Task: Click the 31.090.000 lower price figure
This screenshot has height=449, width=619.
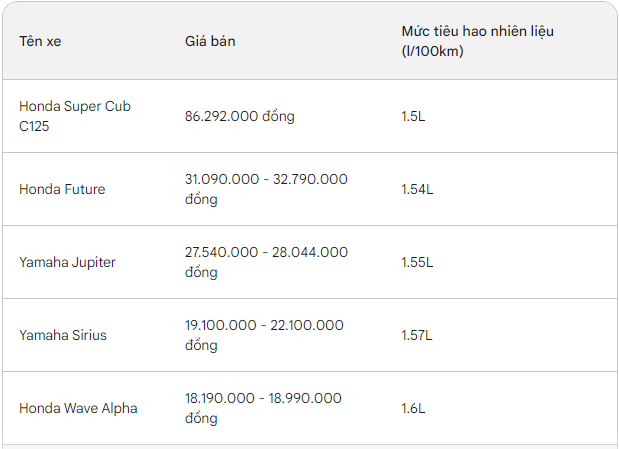Action: tap(219, 179)
